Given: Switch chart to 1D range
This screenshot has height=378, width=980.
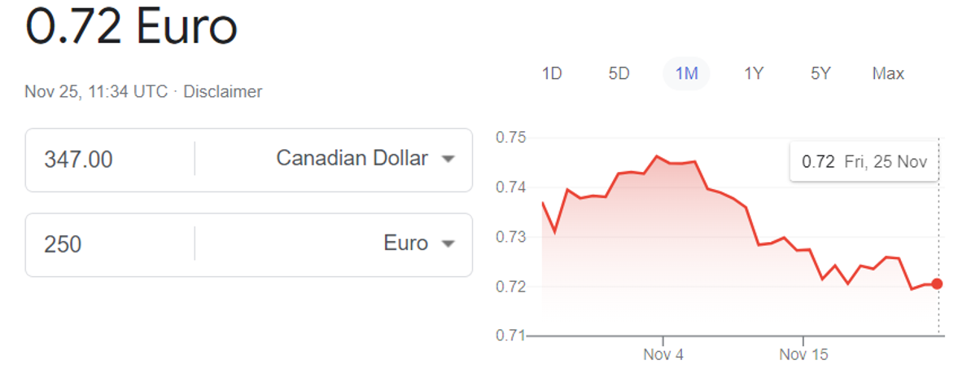Looking at the screenshot, I should 552,74.
